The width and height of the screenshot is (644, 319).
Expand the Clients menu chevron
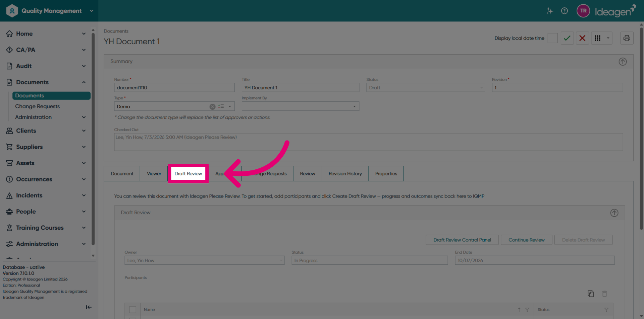click(84, 131)
